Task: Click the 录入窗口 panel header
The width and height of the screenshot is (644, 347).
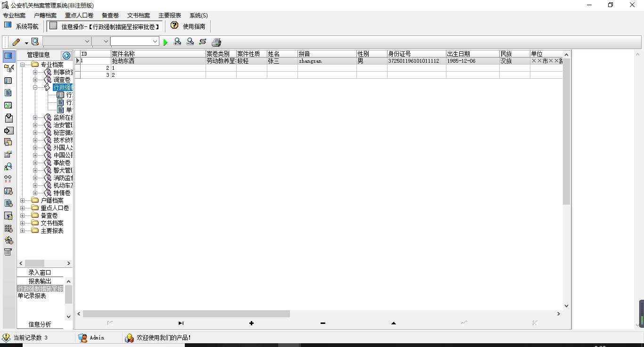Action: (40, 273)
